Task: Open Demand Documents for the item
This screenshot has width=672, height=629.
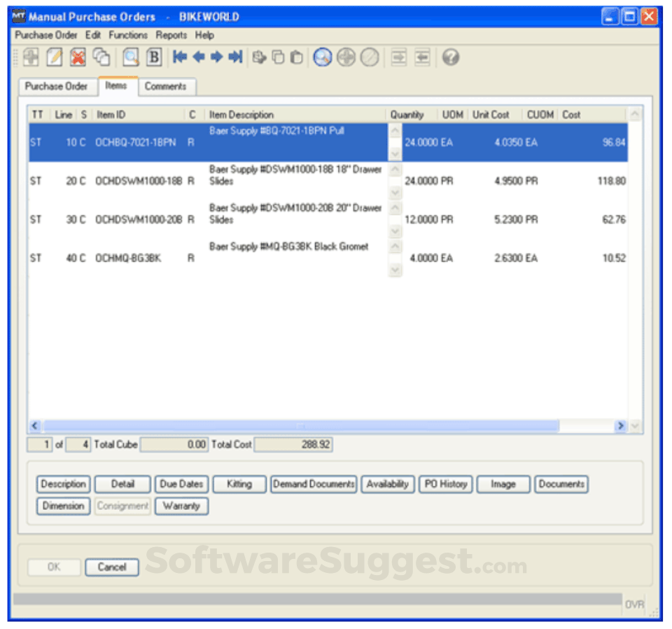Action: click(x=313, y=483)
